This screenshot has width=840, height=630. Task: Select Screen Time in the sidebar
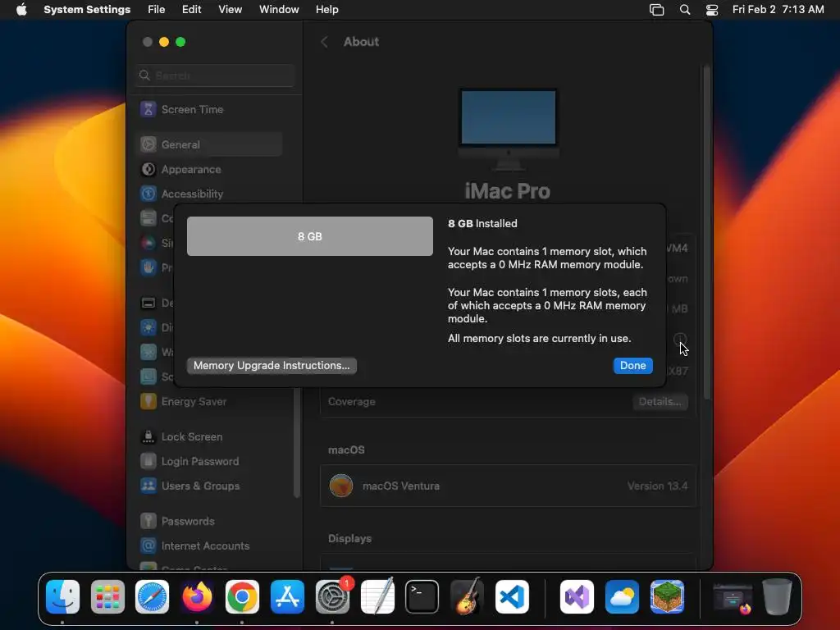(x=209, y=109)
